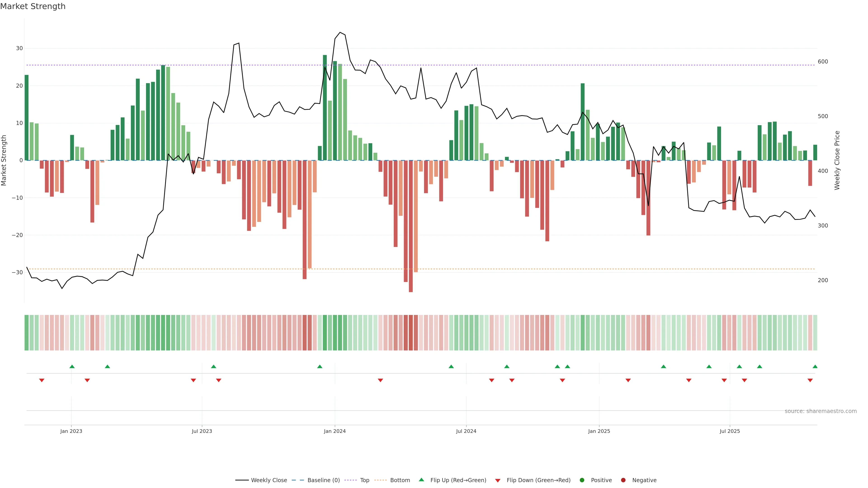Click the rightmost red flip-down triangle marker
The image size is (868, 488).
[x=810, y=380]
